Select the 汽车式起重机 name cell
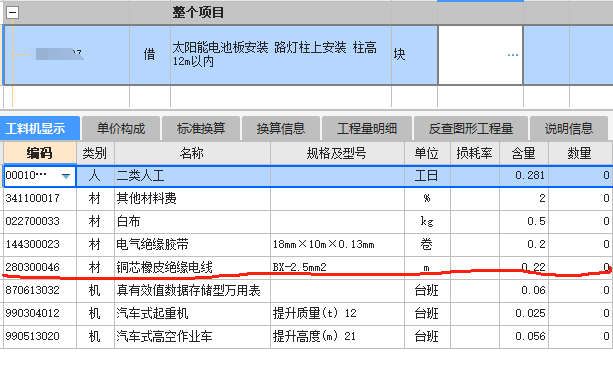Viewport: 613px width, 380px height. (192, 314)
